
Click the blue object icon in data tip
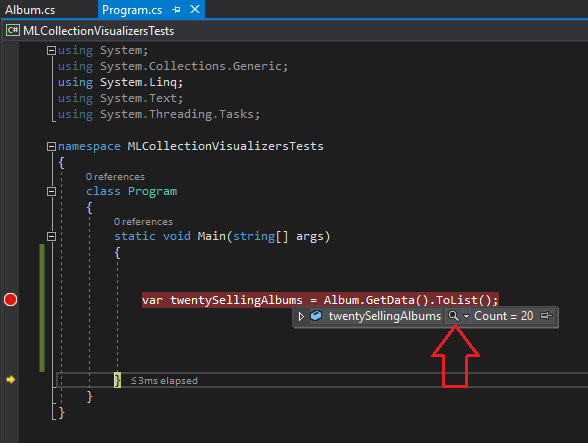(316, 316)
